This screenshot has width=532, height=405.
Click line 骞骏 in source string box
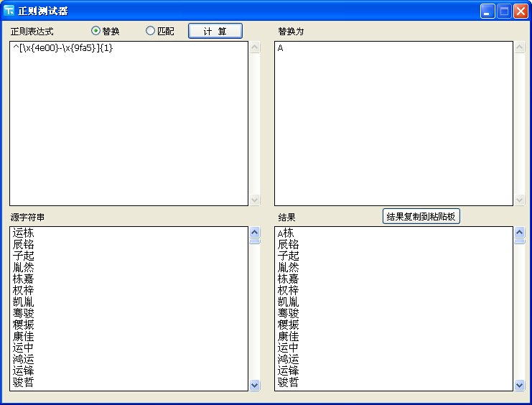tap(24, 314)
